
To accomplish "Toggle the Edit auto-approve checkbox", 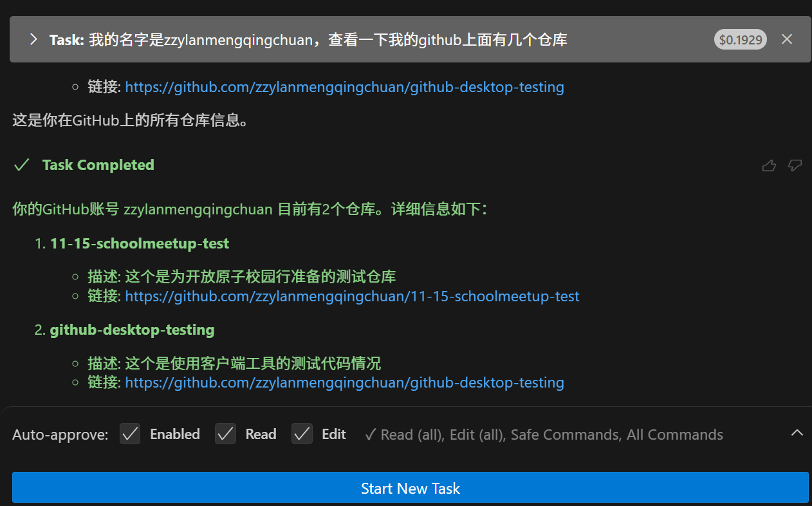I will (x=302, y=434).
